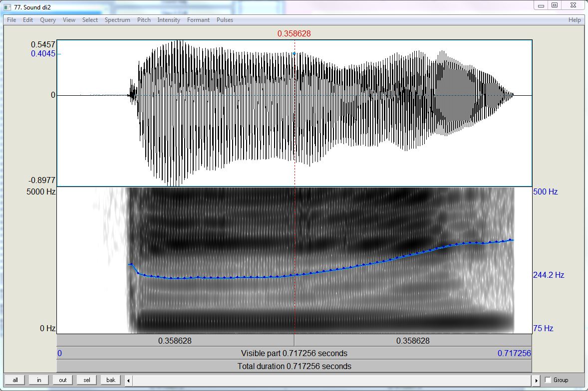Click the 'out' zoom button
The height and width of the screenshot is (391, 588).
click(x=62, y=380)
